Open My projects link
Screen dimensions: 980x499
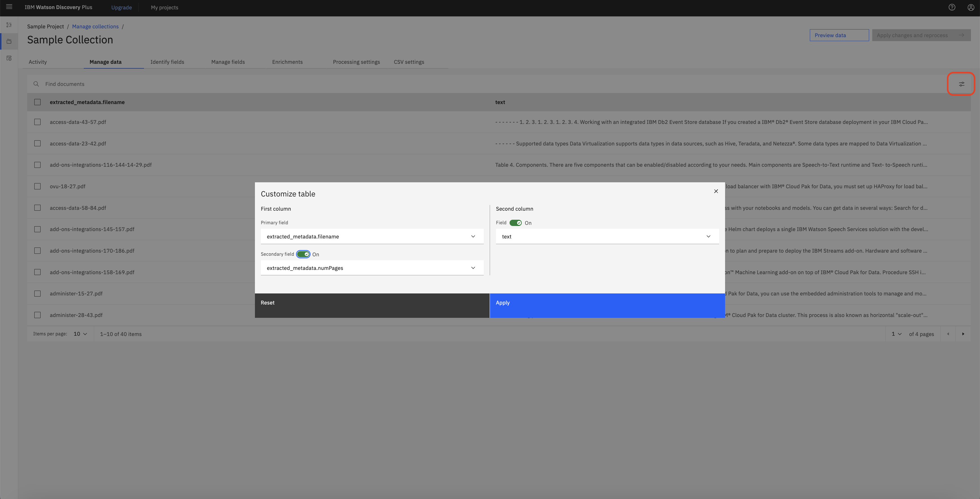pos(164,8)
